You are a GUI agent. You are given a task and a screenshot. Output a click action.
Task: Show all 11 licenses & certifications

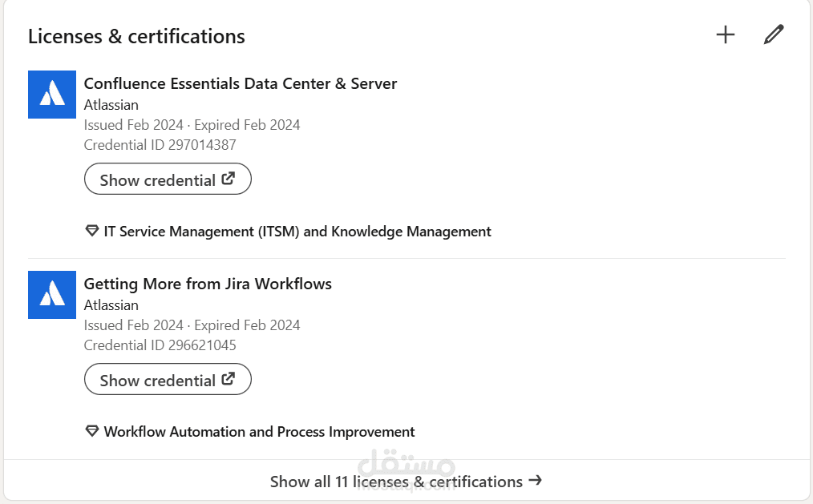click(x=406, y=482)
